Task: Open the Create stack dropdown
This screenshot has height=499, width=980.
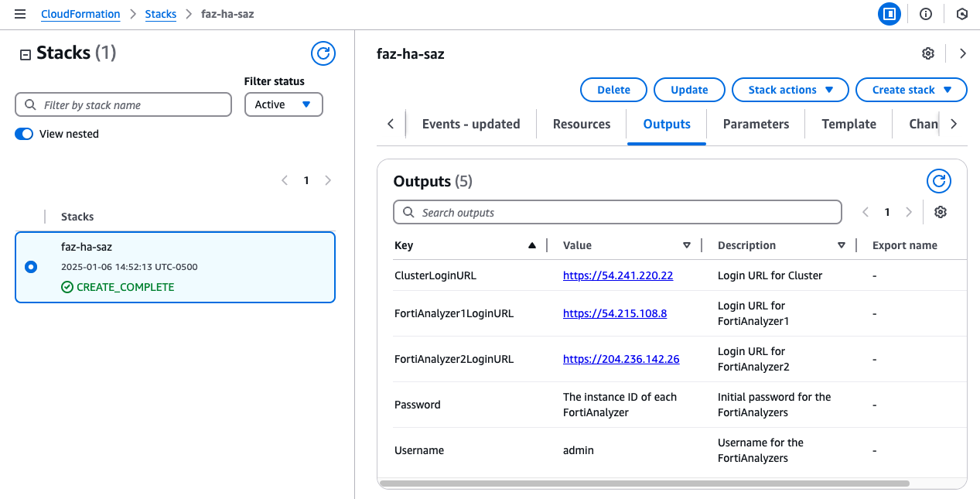Action: 911,90
